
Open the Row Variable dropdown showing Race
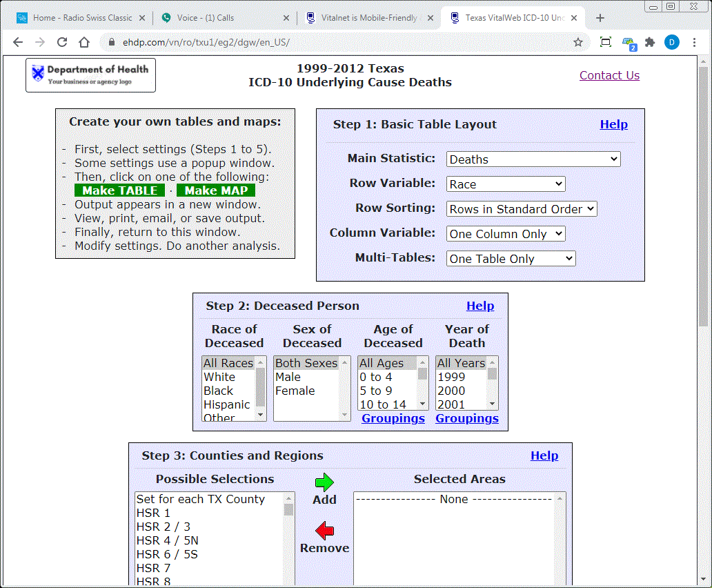tap(505, 184)
